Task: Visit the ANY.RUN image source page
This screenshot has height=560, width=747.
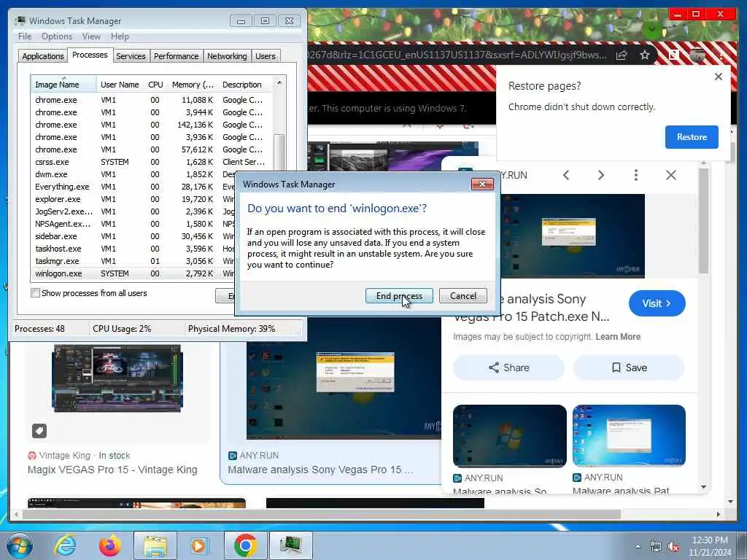Action: (657, 303)
